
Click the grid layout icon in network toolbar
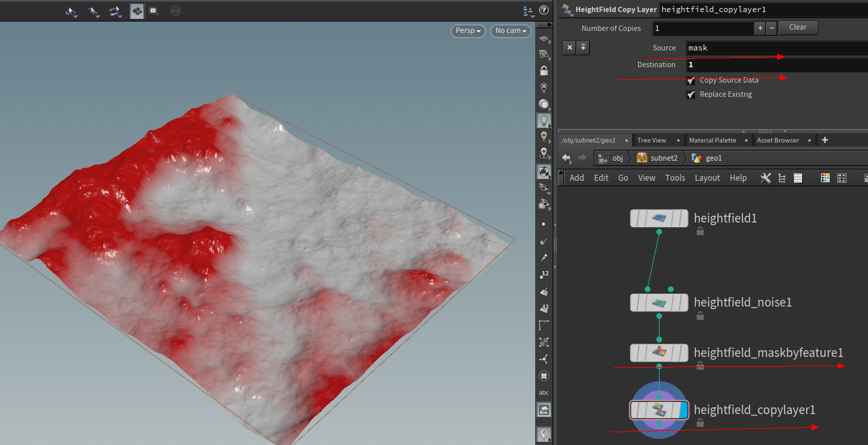(x=841, y=177)
